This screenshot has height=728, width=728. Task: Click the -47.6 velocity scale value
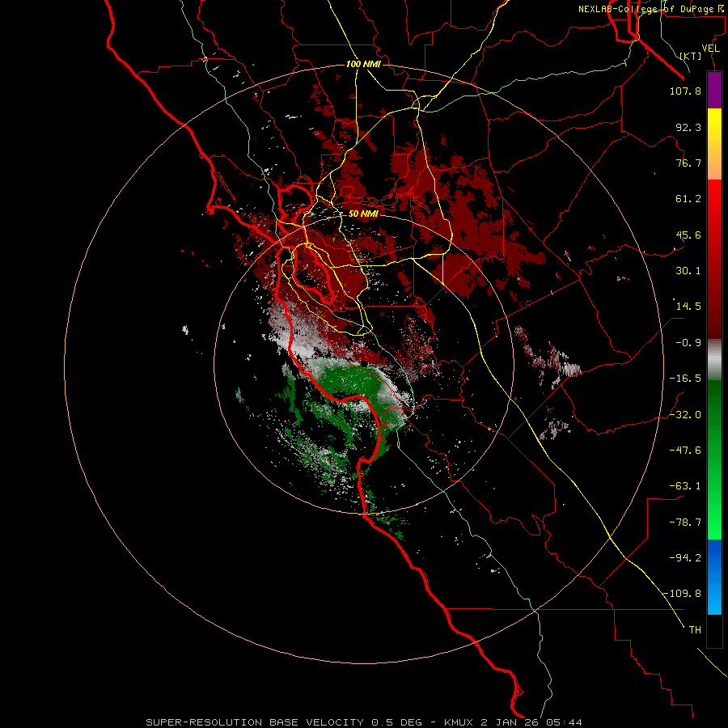[x=685, y=451]
